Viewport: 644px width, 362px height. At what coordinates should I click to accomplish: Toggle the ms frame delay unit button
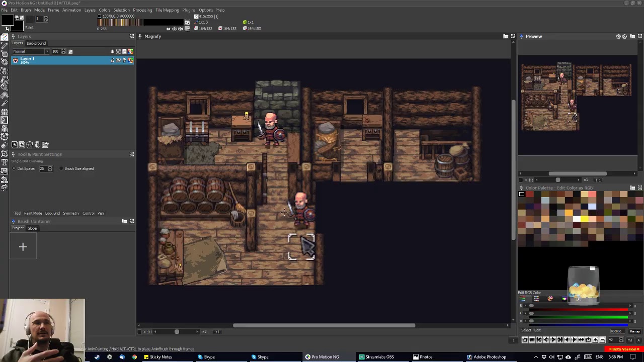pyautogui.click(x=630, y=340)
